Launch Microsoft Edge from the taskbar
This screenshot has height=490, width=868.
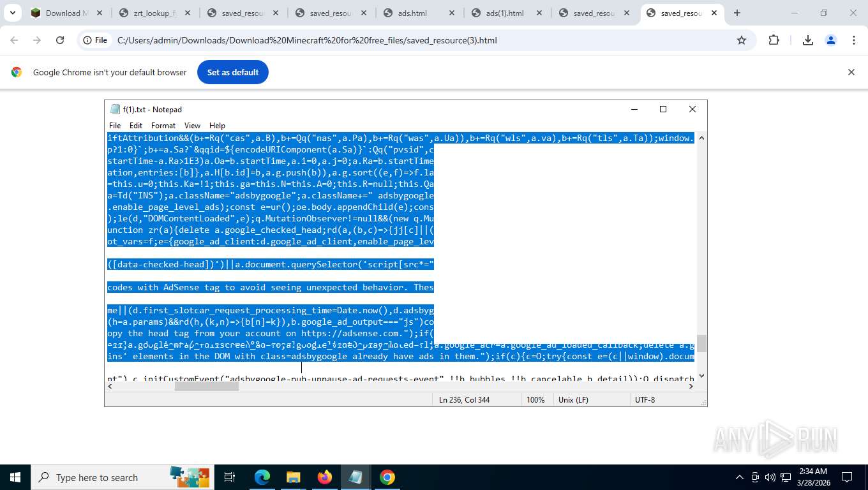point(262,477)
